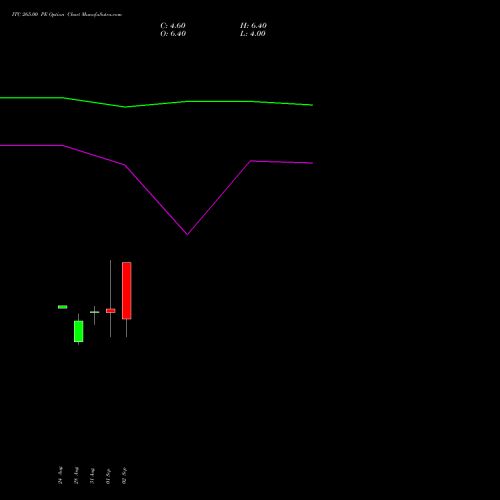Select the close value C: 4.60
This screenshot has height=500, width=500.
[x=173, y=26]
